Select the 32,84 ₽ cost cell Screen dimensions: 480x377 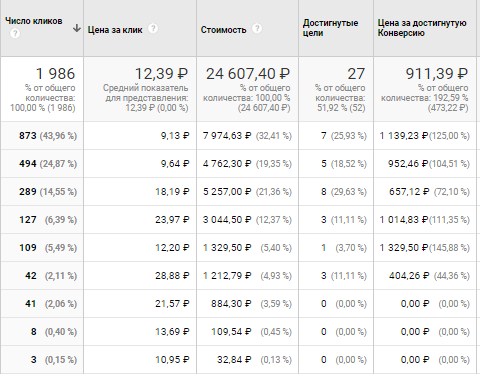(247, 360)
